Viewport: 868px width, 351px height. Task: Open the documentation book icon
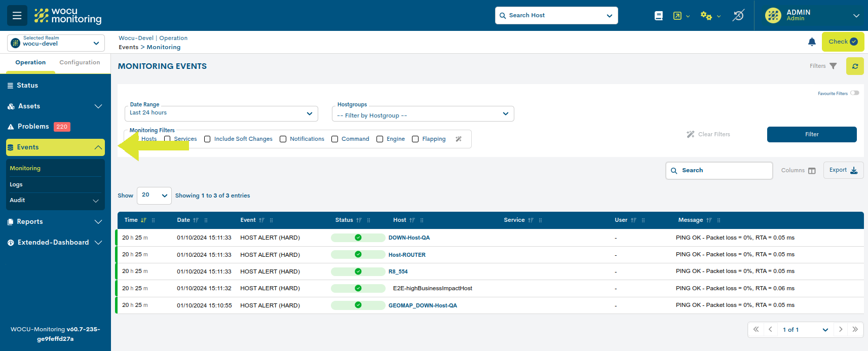coord(658,16)
